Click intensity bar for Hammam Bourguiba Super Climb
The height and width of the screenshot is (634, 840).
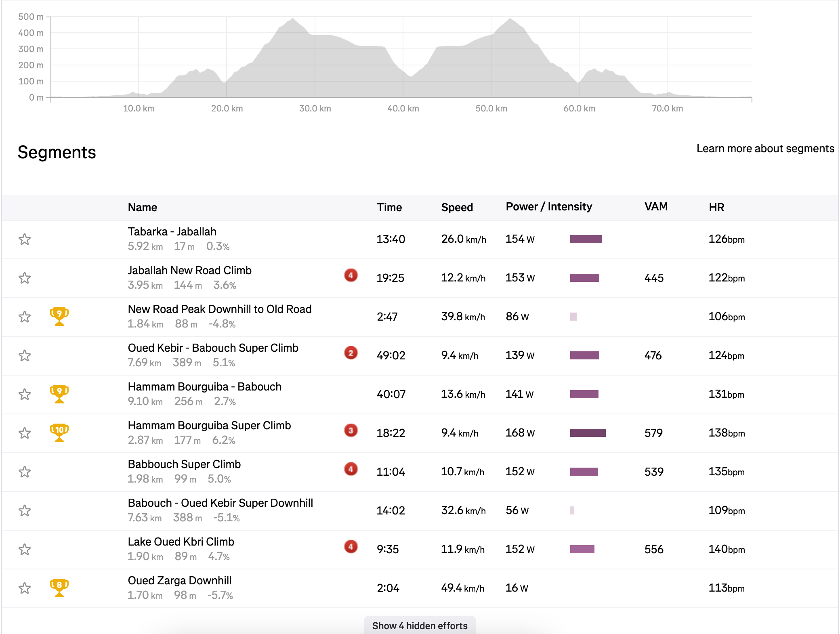coord(588,433)
